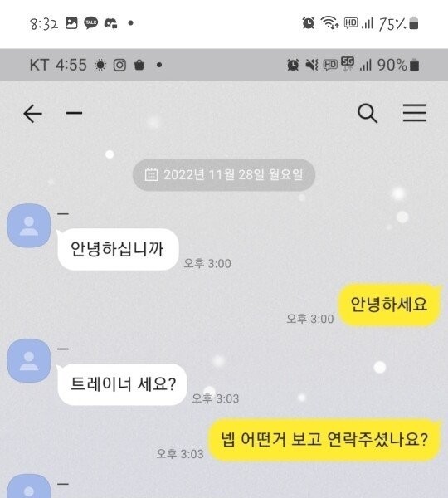Tap the shopping bag icon in inner status bar
Viewport: 448px width, 498px height.
pos(139,65)
